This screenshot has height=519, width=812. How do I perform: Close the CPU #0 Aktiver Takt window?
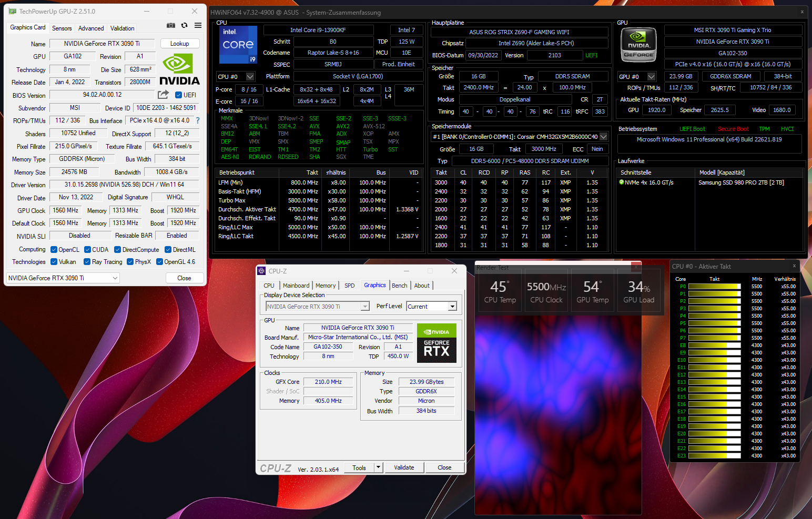pyautogui.click(x=794, y=266)
